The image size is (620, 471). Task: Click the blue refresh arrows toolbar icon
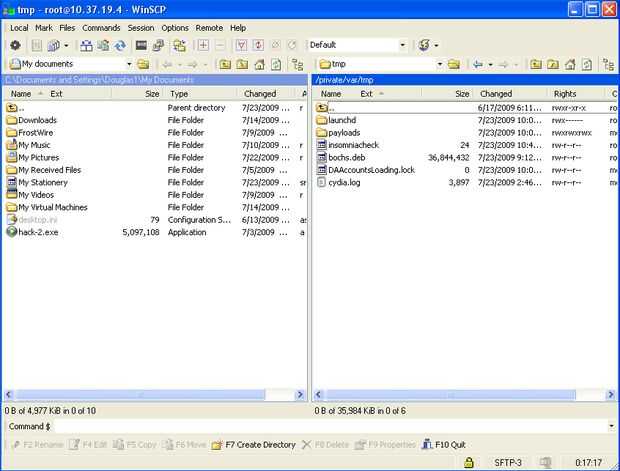[x=120, y=45]
